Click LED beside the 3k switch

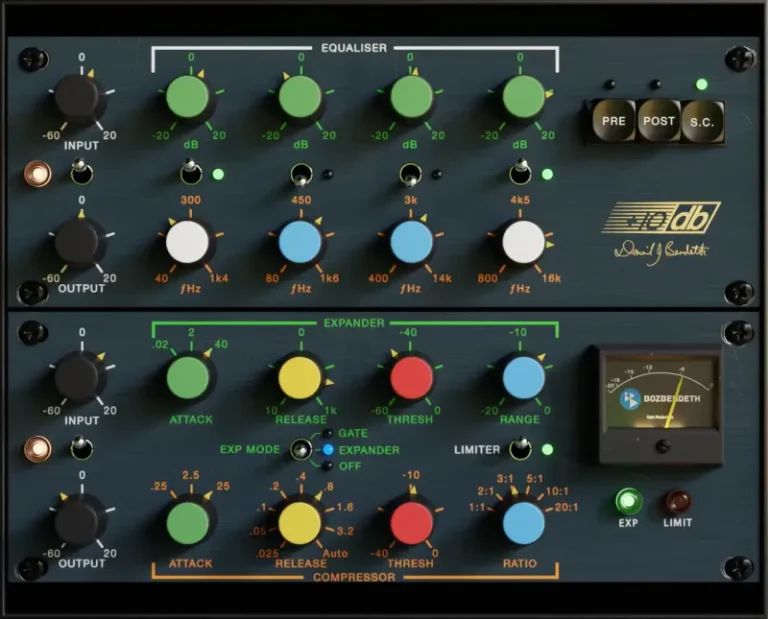pyautogui.click(x=437, y=174)
